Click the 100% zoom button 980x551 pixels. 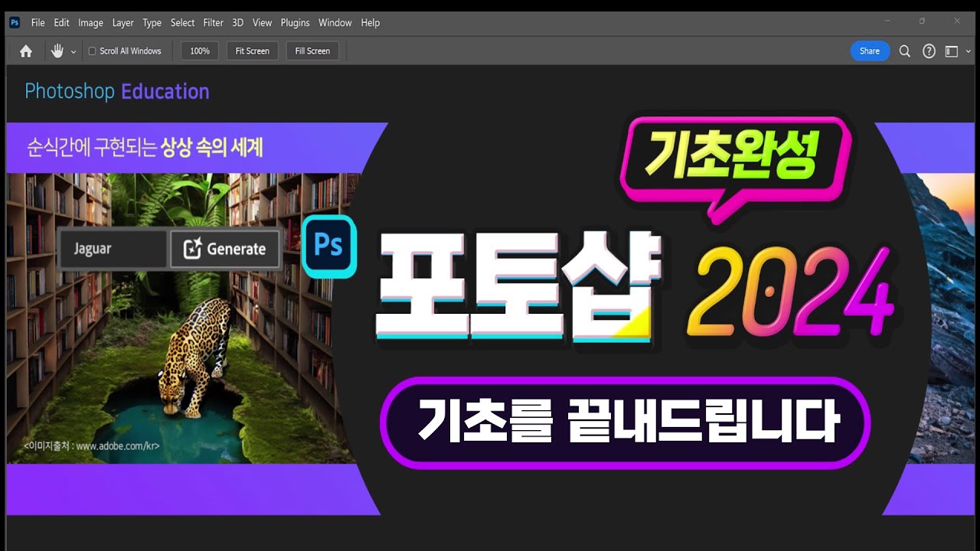coord(200,51)
